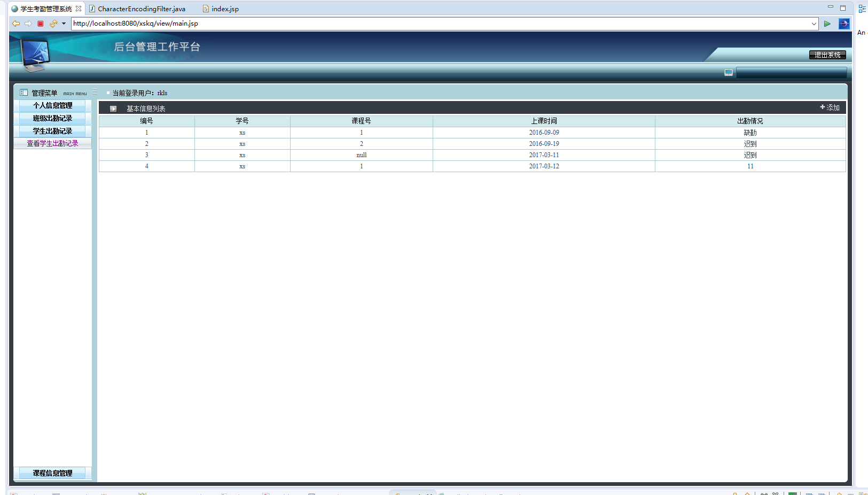The height and width of the screenshot is (495, 868).
Task: Open the 查看学生出勤记录 link
Action: click(x=52, y=143)
